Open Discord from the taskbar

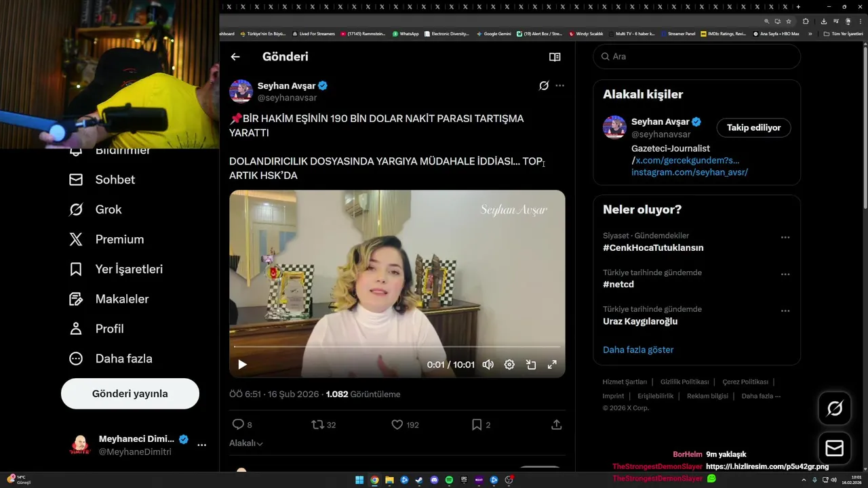coord(435,481)
